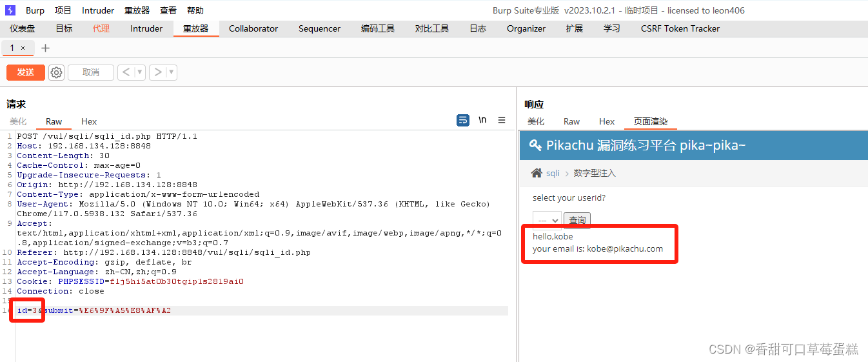Select the response 页面渲染 tab
The height and width of the screenshot is (362, 868).
651,121
